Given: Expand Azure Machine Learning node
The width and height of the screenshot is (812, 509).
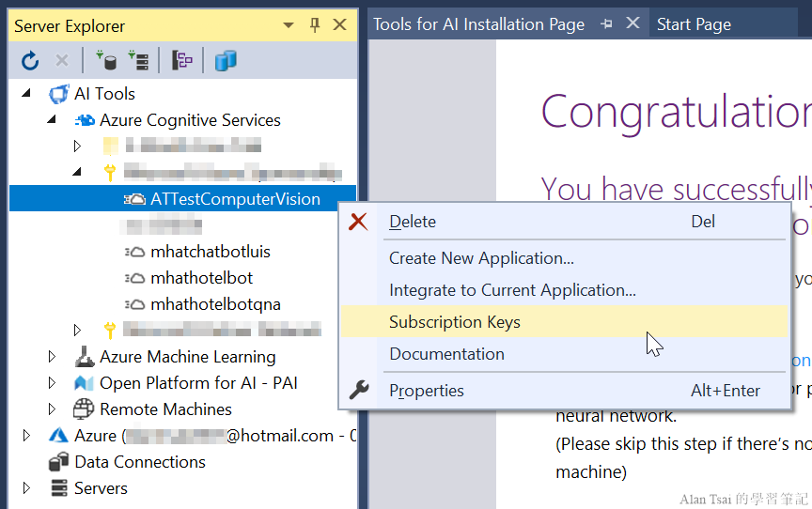Looking at the screenshot, I should click(52, 357).
